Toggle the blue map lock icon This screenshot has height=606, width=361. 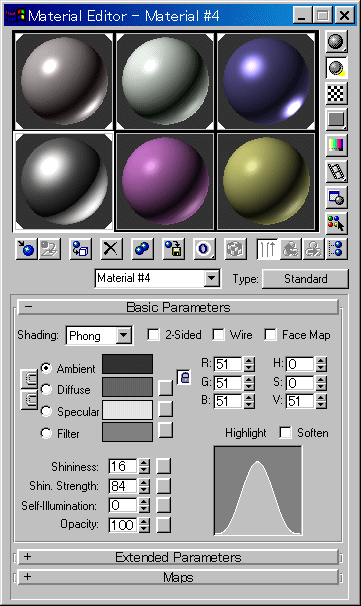click(x=184, y=377)
